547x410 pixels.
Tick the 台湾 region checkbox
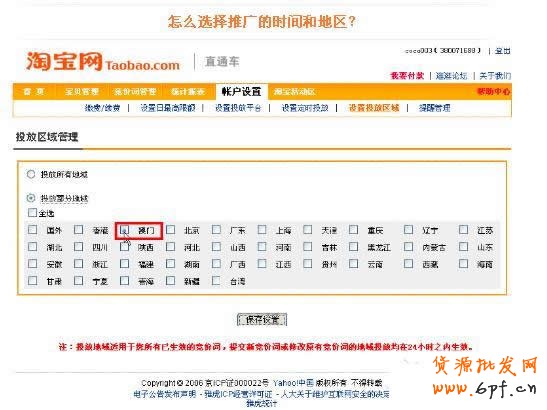point(216,280)
